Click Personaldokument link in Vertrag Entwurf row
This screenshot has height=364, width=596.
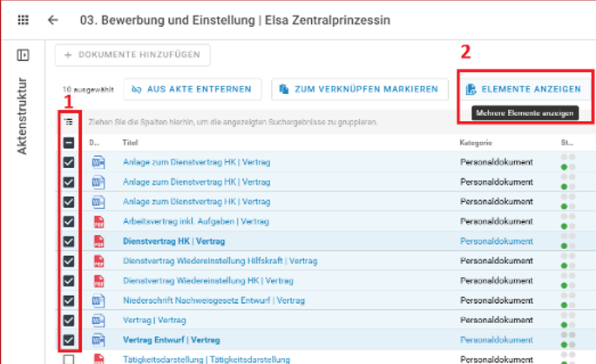coord(497,340)
